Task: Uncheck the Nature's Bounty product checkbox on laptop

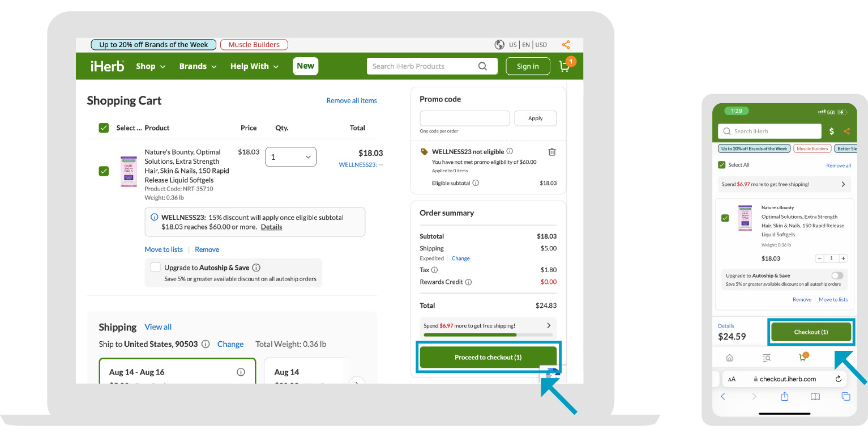Action: (104, 171)
